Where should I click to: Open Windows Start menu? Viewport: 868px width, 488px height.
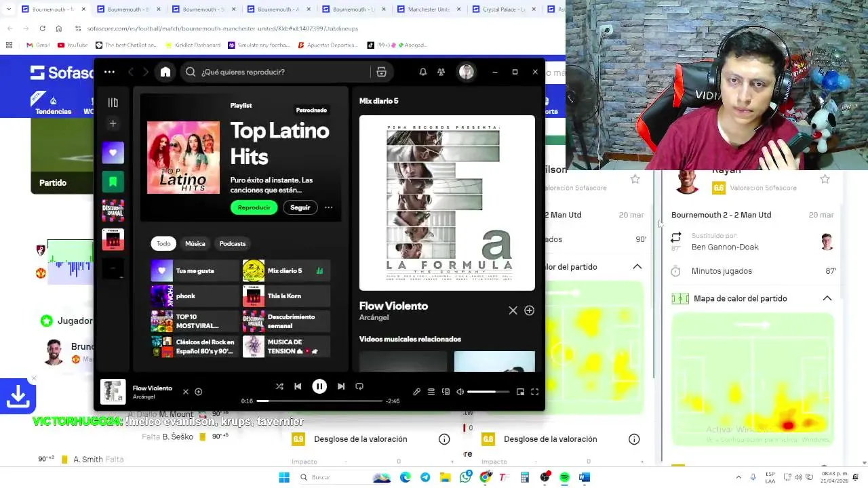coord(284,477)
